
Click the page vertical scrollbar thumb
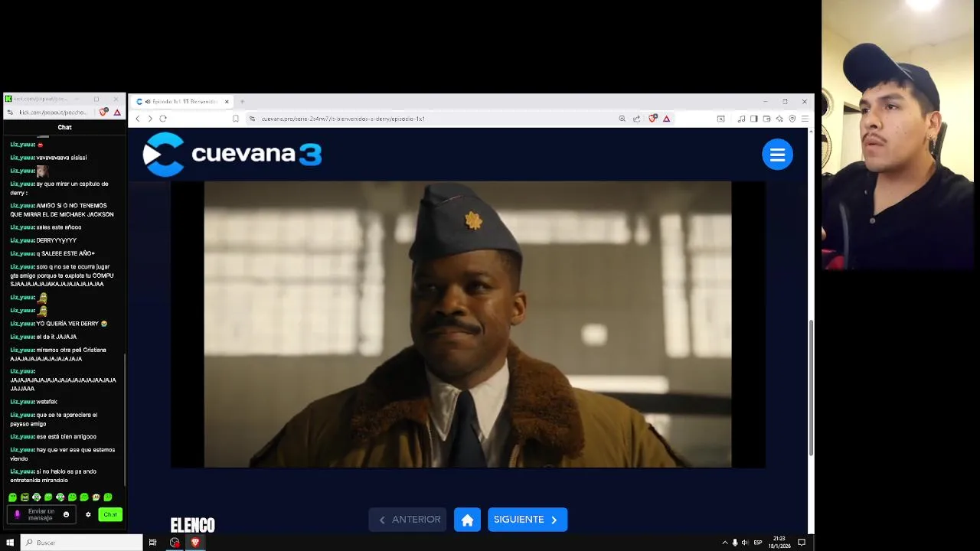tap(811, 386)
